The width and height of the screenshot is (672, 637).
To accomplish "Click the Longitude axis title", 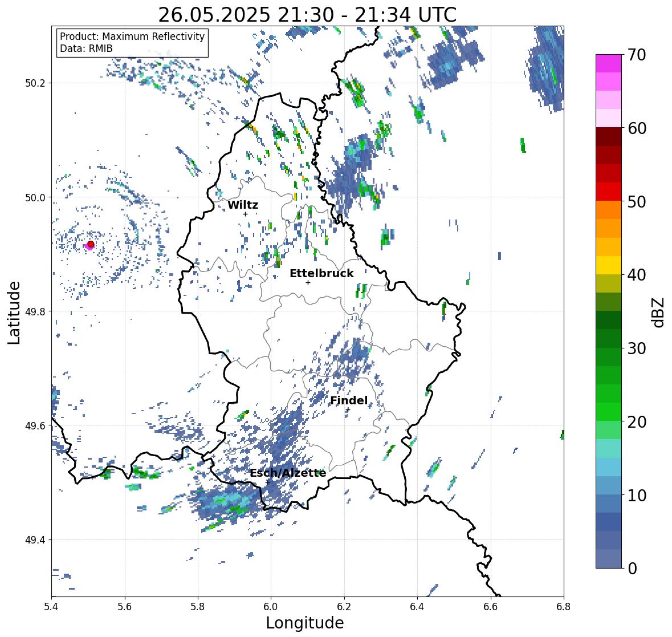I will (x=305, y=623).
